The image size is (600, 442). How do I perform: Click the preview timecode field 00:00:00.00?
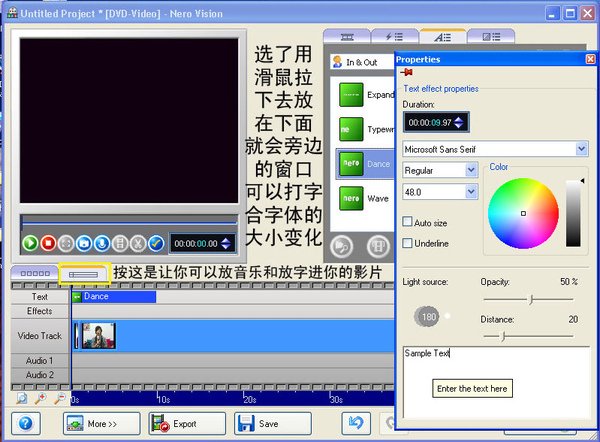click(x=196, y=243)
